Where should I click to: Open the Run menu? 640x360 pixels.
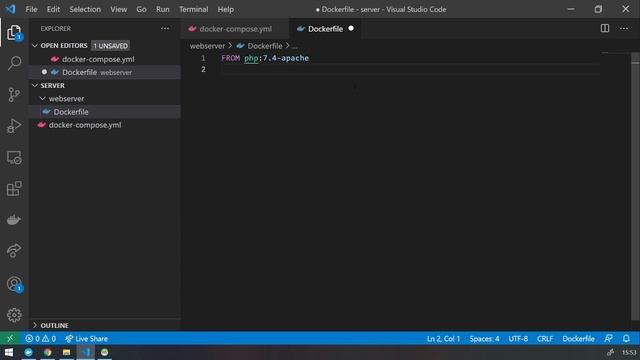(x=162, y=9)
